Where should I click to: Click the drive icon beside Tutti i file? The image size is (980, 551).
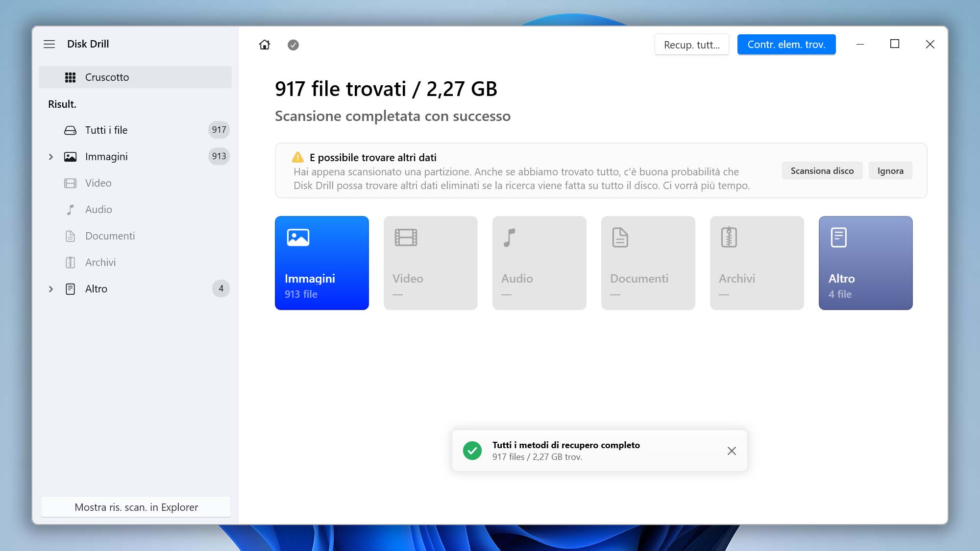(x=71, y=130)
